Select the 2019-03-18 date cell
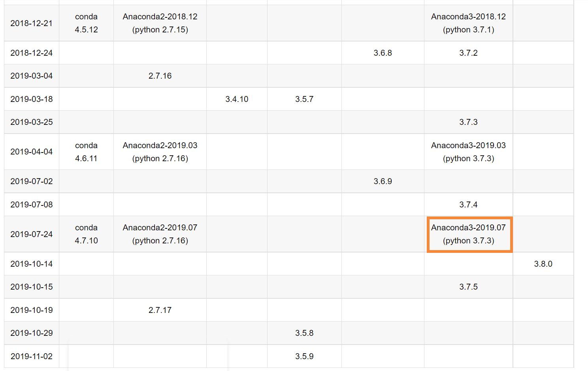 click(32, 99)
